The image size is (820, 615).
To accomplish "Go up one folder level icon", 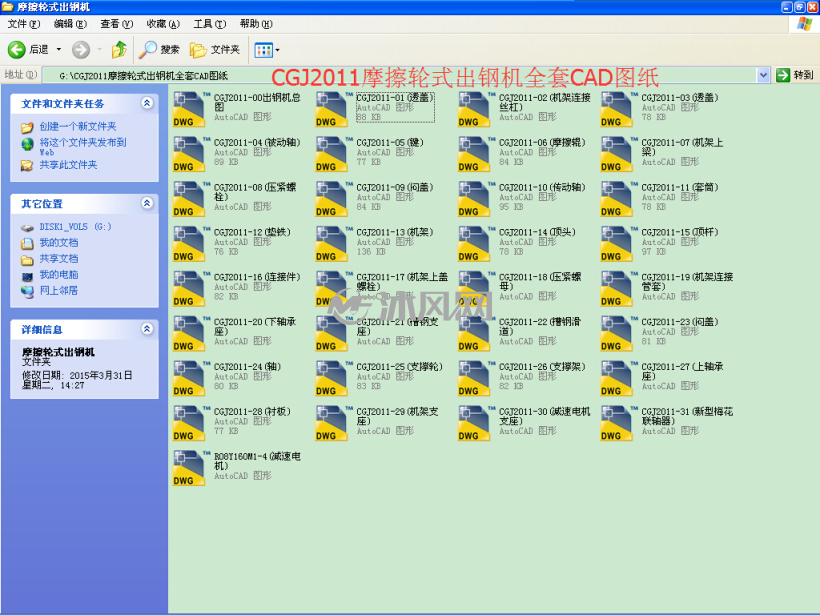I will coord(119,50).
